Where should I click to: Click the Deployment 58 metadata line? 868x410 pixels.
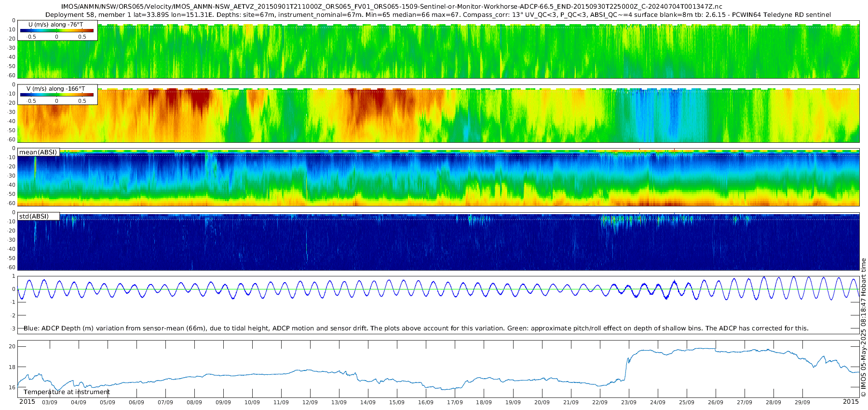(x=438, y=14)
